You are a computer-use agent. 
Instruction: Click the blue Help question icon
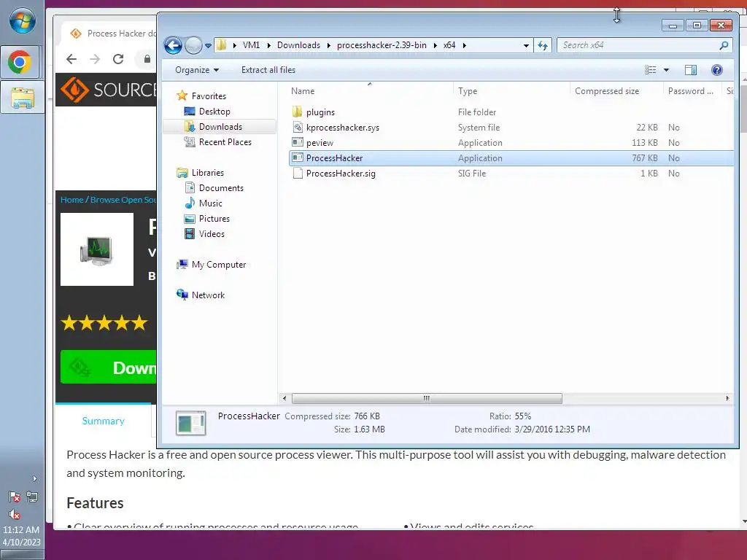point(716,70)
